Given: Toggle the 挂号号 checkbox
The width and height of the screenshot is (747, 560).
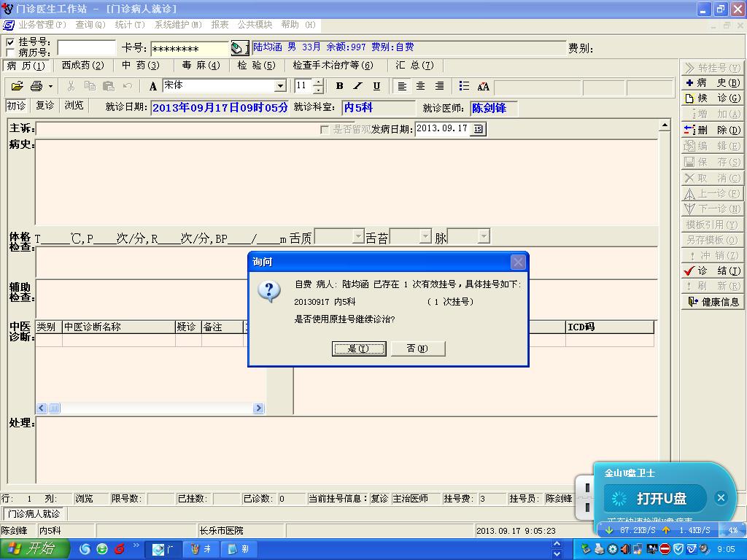Looking at the screenshot, I should click(x=10, y=43).
